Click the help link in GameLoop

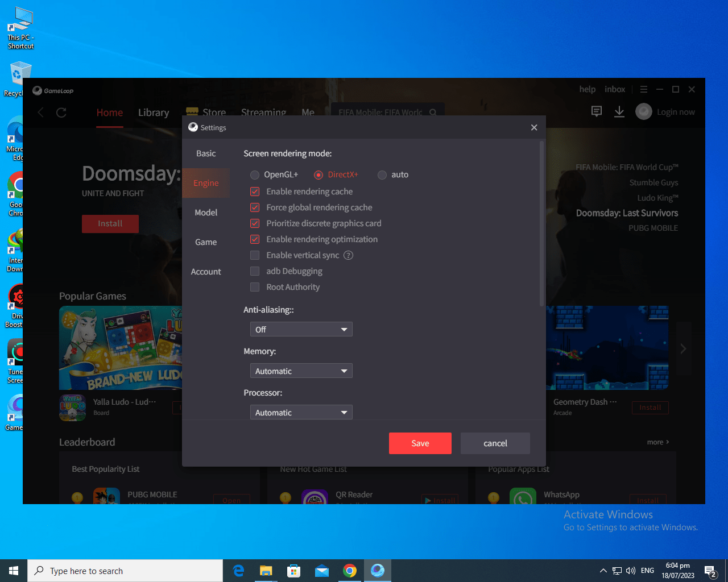(588, 89)
